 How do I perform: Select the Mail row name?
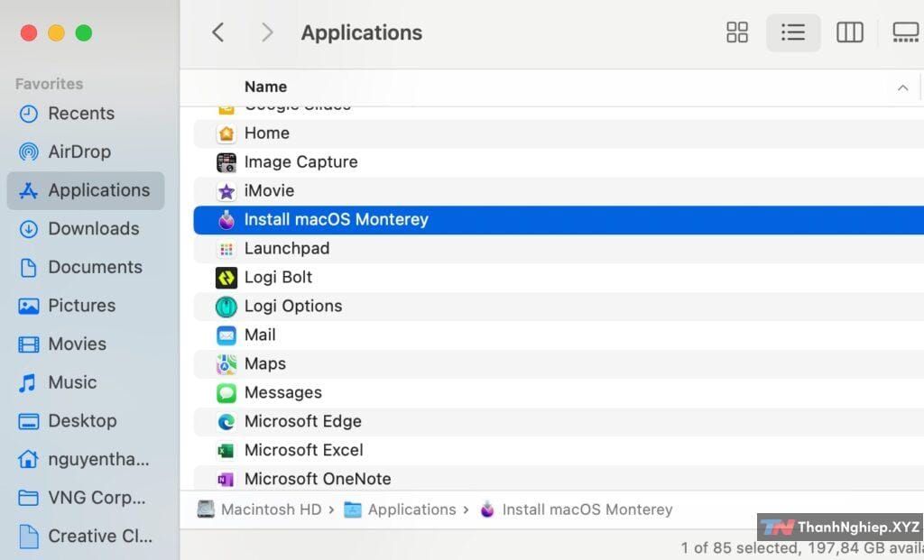click(x=260, y=335)
